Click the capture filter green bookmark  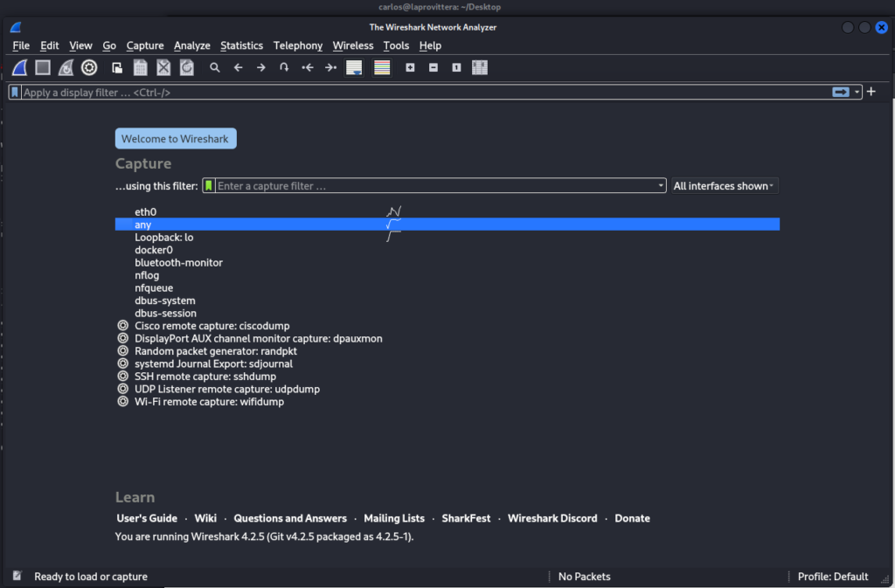tap(209, 186)
